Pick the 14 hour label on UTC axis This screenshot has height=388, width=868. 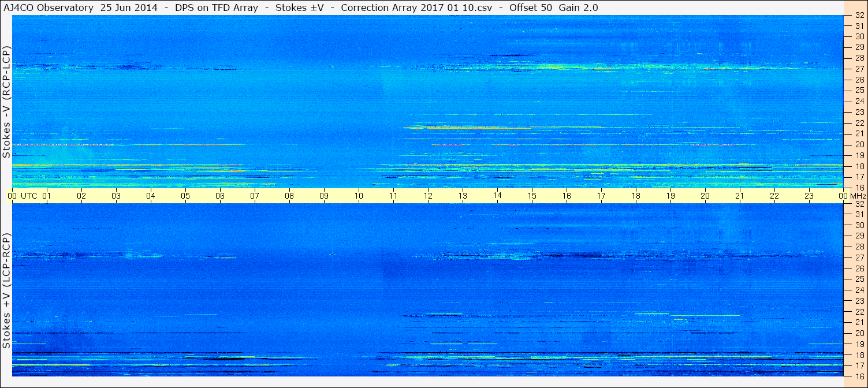click(x=497, y=195)
